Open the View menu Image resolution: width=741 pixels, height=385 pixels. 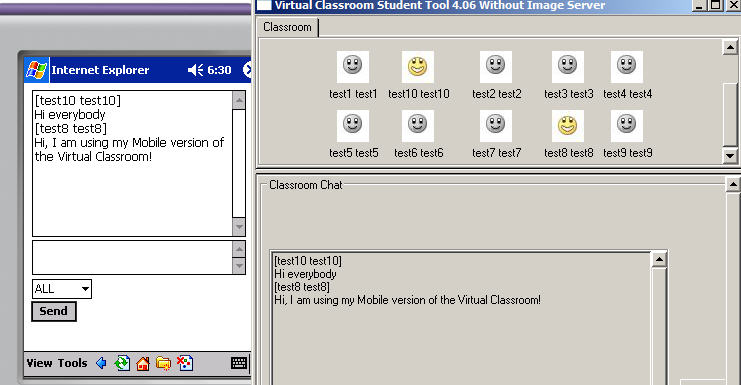(39, 363)
